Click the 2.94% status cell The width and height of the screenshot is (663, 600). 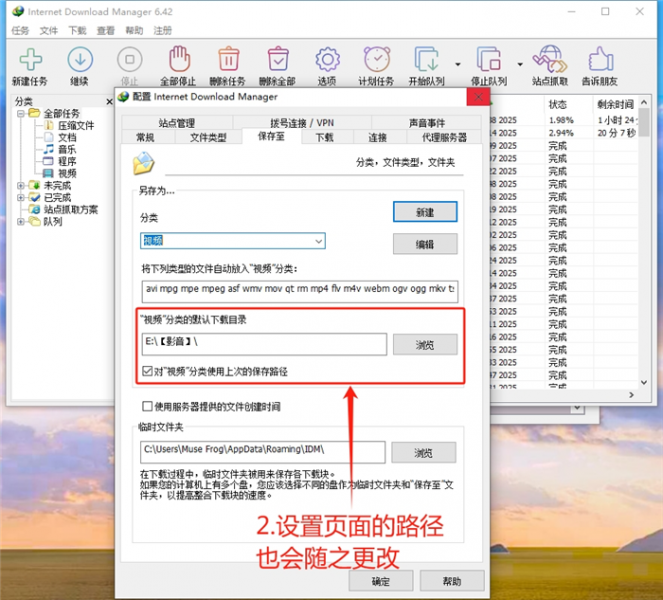pyautogui.click(x=561, y=133)
